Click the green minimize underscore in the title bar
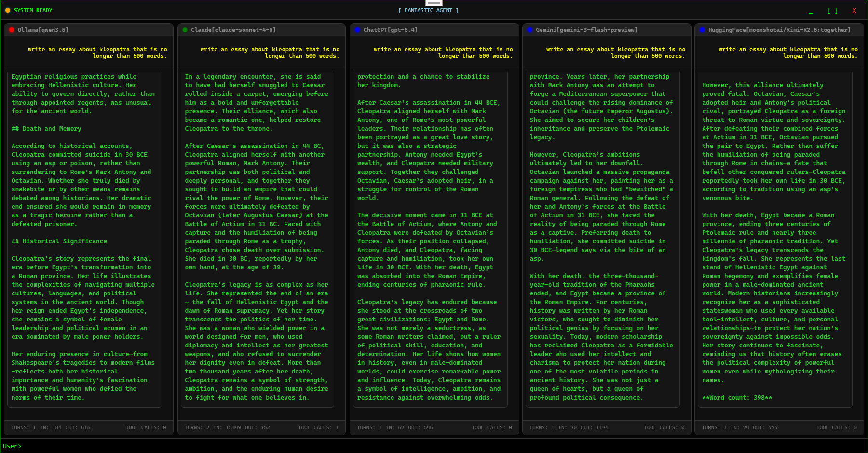This screenshot has height=453, width=868. pos(811,11)
